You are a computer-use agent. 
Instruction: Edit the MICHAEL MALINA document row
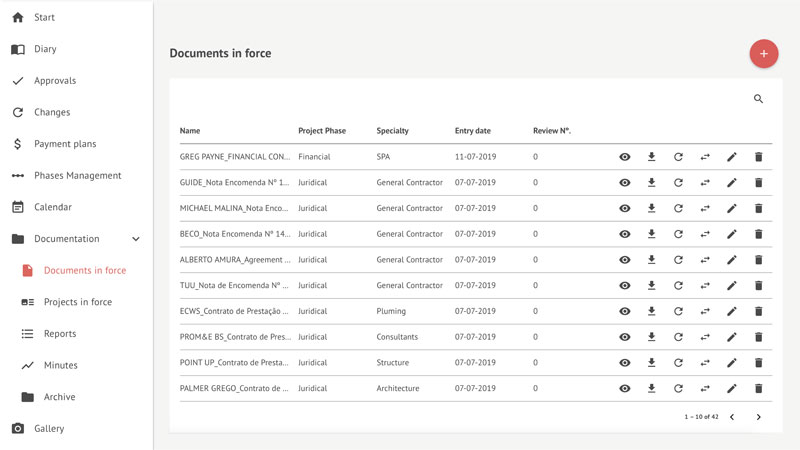coord(731,209)
